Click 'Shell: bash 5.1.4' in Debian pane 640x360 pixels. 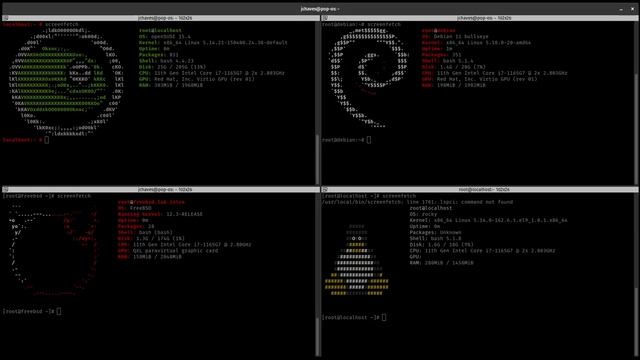pos(447,61)
